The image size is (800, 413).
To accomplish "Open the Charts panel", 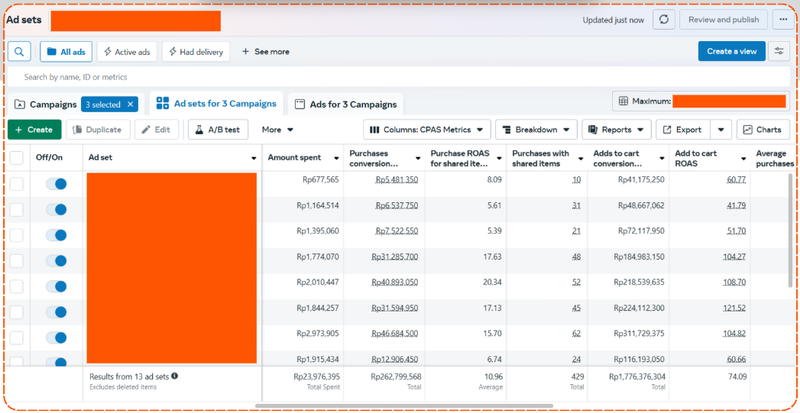I will coord(763,130).
